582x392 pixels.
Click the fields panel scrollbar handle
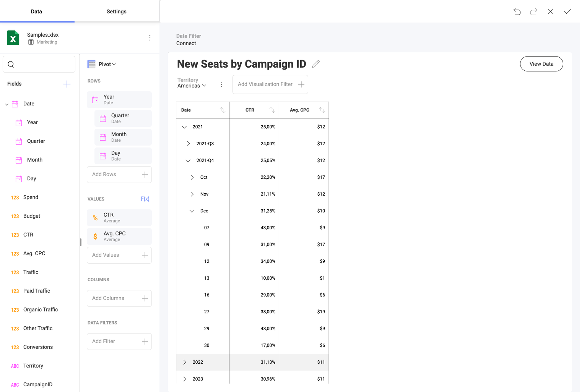pos(81,242)
